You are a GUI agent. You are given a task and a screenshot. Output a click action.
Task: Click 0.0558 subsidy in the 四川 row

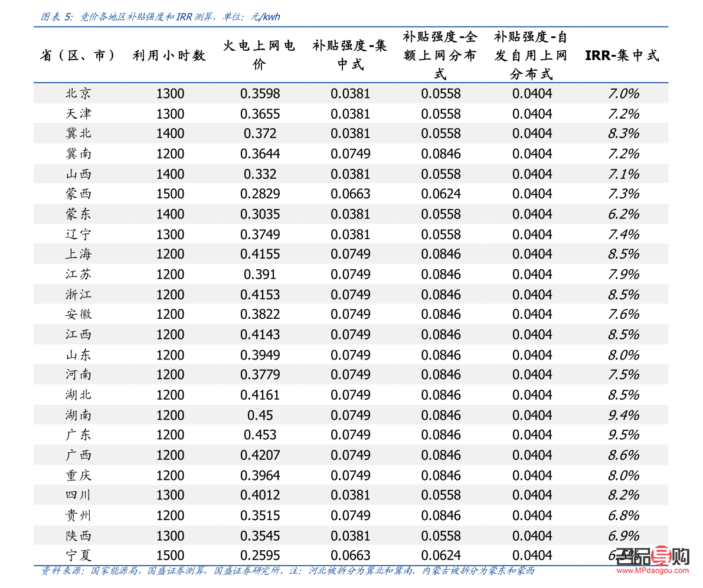441,495
